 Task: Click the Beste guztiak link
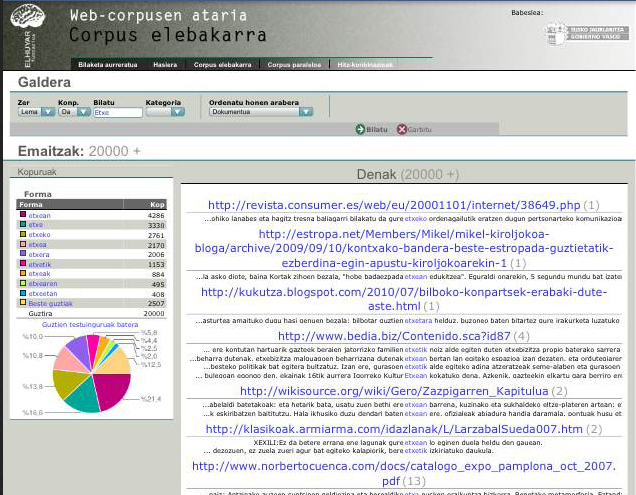pyautogui.click(x=49, y=302)
